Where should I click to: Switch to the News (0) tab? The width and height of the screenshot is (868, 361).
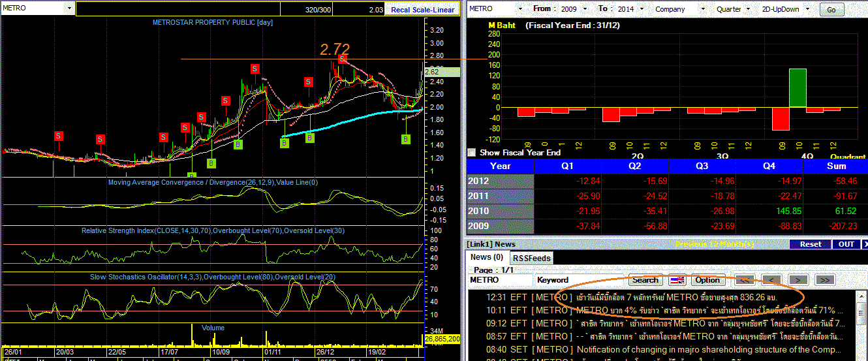coord(487,257)
